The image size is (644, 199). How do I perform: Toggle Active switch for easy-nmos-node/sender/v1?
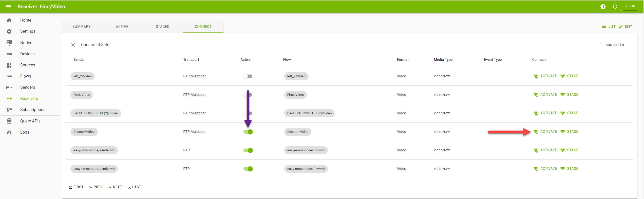click(248, 150)
